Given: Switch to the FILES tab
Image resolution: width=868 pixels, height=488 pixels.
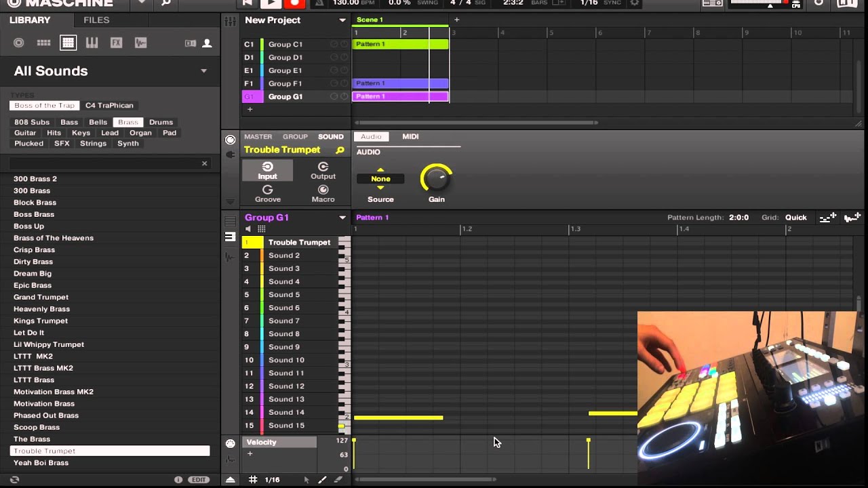Looking at the screenshot, I should point(96,20).
